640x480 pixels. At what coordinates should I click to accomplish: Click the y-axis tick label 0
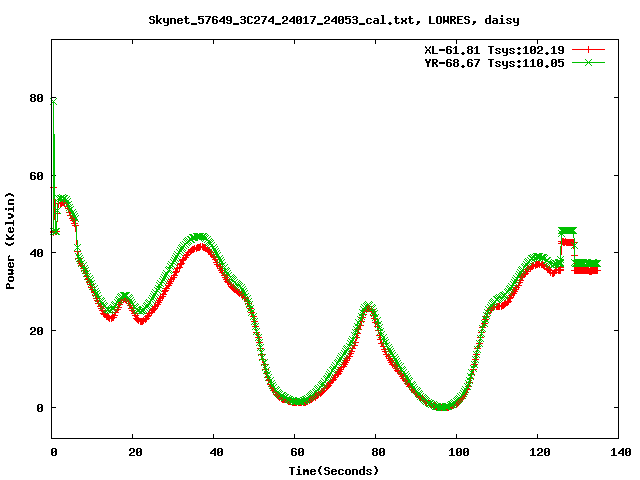coord(40,408)
